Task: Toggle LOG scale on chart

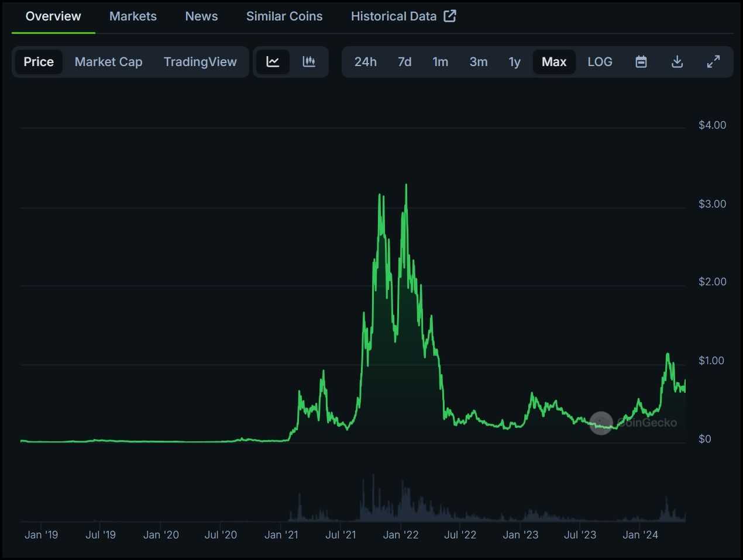Action: (x=600, y=61)
